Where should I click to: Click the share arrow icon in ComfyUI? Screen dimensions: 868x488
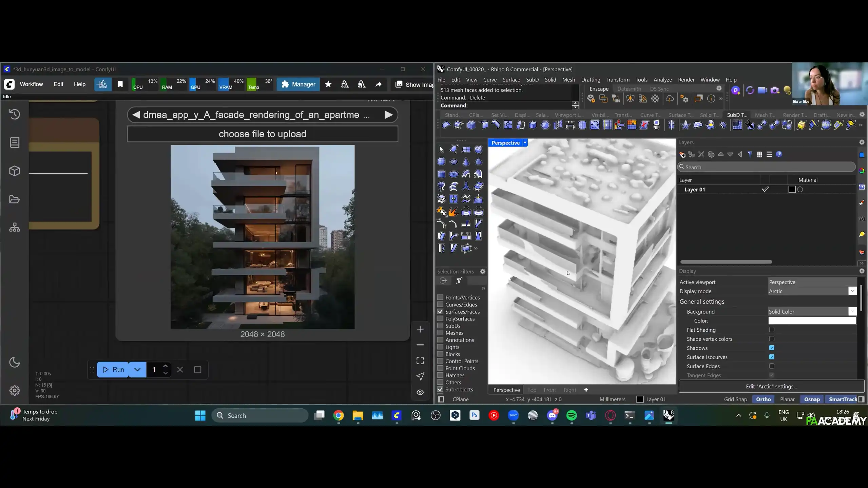click(379, 84)
